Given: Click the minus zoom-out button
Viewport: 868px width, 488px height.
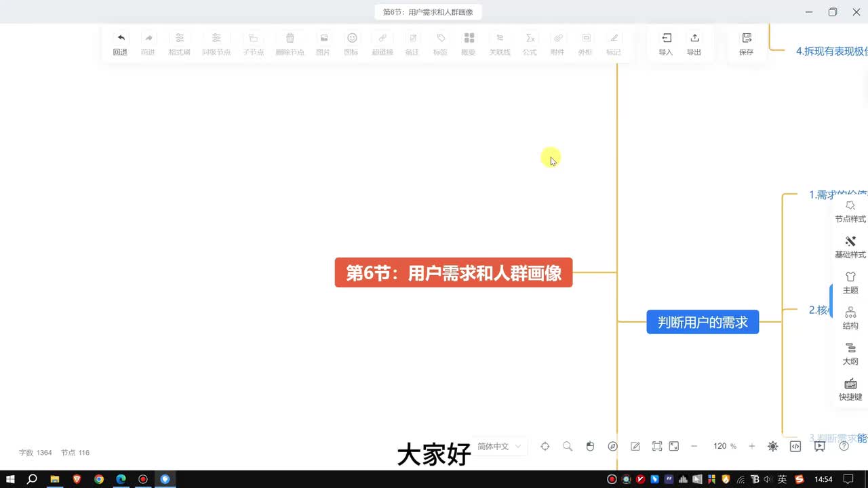Looking at the screenshot, I should [x=694, y=446].
